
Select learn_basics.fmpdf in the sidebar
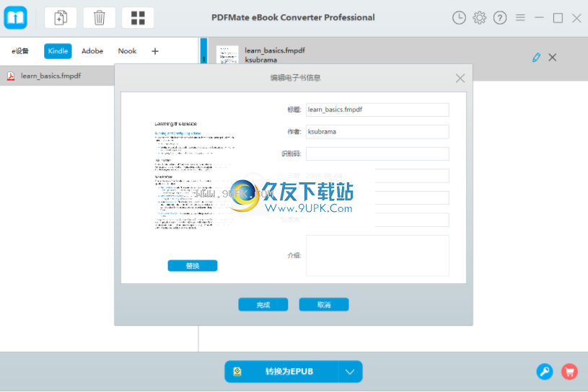pyautogui.click(x=57, y=76)
